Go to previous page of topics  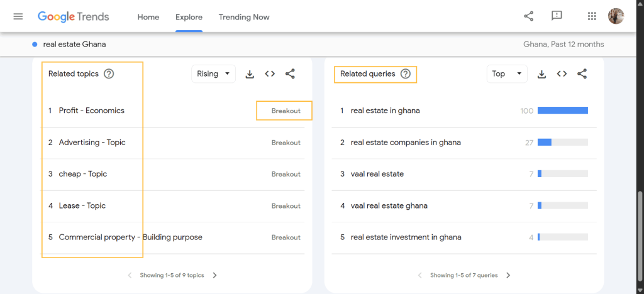130,276
